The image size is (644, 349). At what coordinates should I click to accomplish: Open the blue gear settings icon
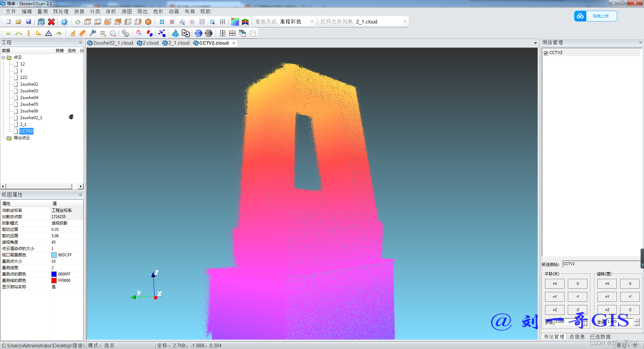(x=64, y=22)
